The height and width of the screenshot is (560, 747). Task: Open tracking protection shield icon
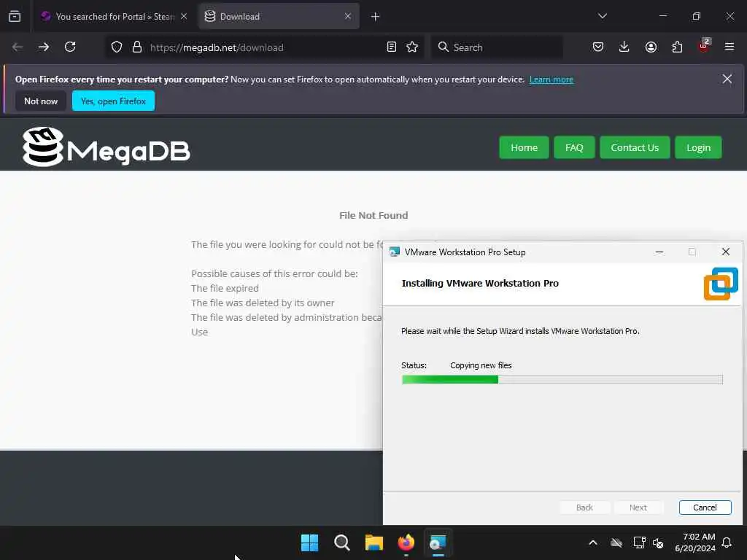click(x=117, y=47)
